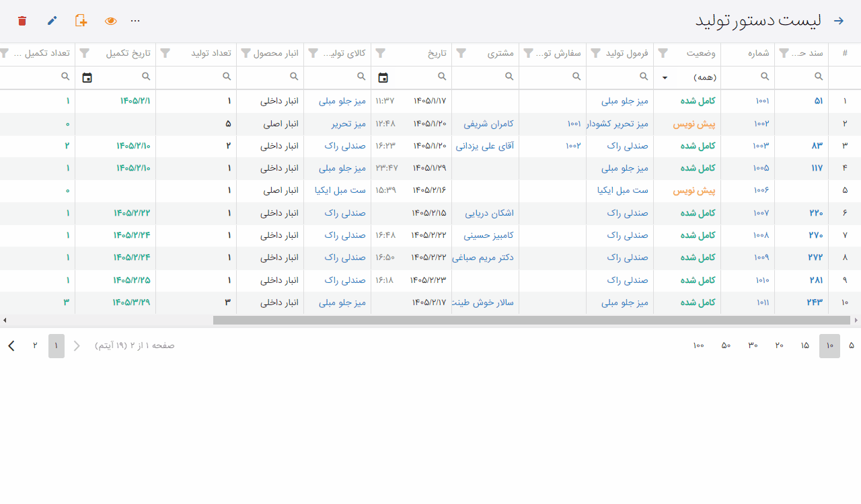
Task: Set page size to 100
Action: coord(698,345)
